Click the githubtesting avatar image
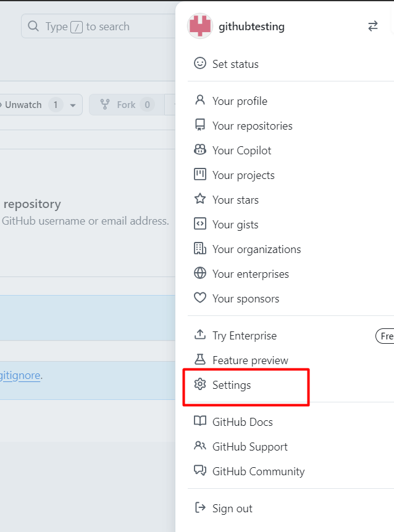Image resolution: width=394 pixels, height=532 pixels. click(x=200, y=26)
